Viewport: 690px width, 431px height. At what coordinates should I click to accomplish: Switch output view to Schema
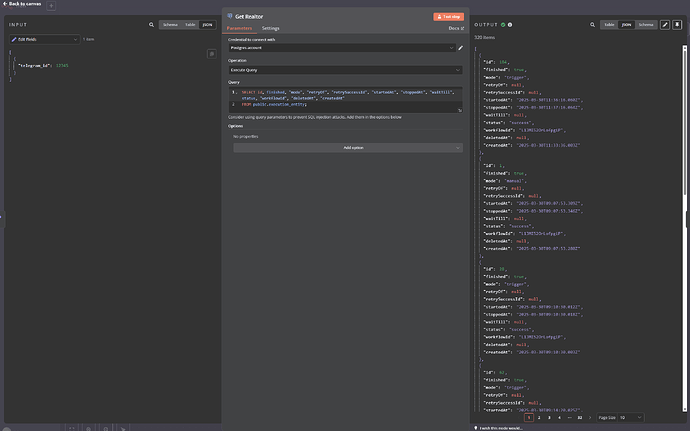point(646,25)
